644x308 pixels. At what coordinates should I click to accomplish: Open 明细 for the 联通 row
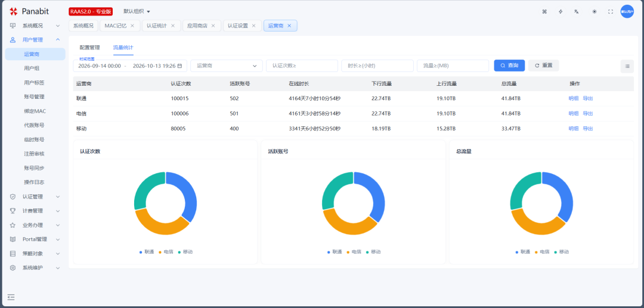point(574,98)
